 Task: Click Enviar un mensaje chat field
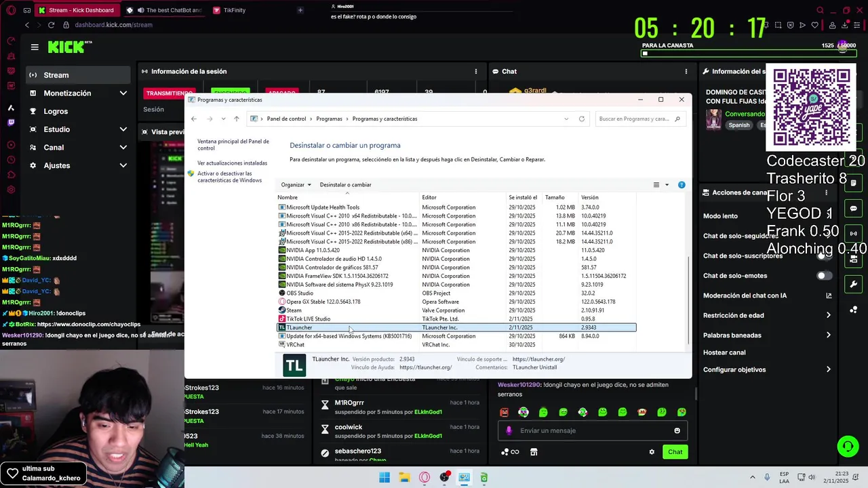[x=593, y=430]
